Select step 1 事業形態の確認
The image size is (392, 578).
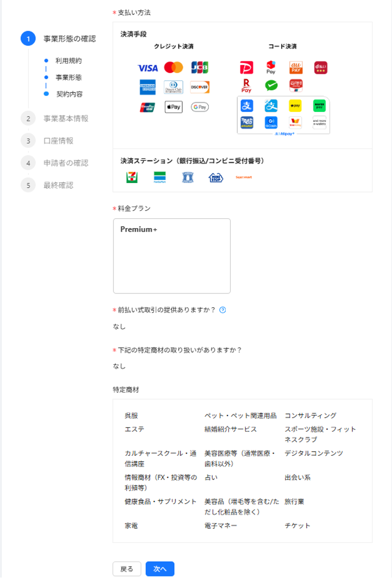[x=58, y=39]
